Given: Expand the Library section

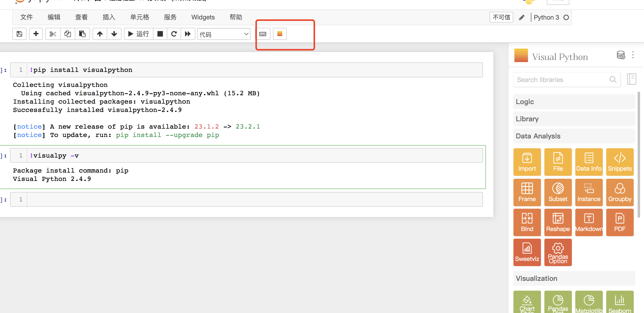Looking at the screenshot, I should pos(574,119).
